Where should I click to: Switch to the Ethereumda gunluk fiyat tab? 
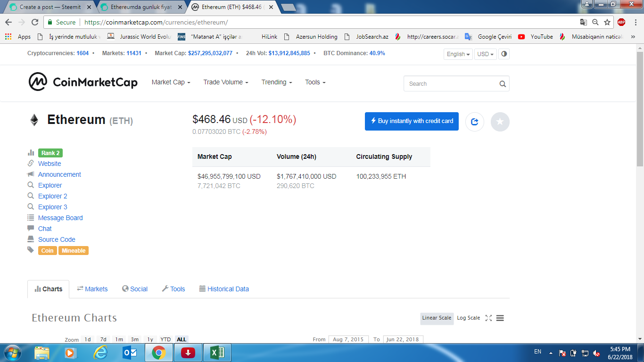tap(141, 7)
